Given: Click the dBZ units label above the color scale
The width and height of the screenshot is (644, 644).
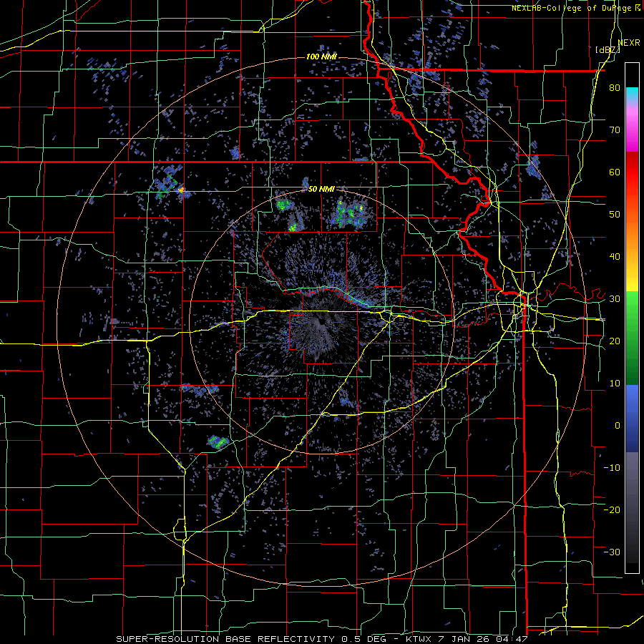Looking at the screenshot, I should [608, 49].
